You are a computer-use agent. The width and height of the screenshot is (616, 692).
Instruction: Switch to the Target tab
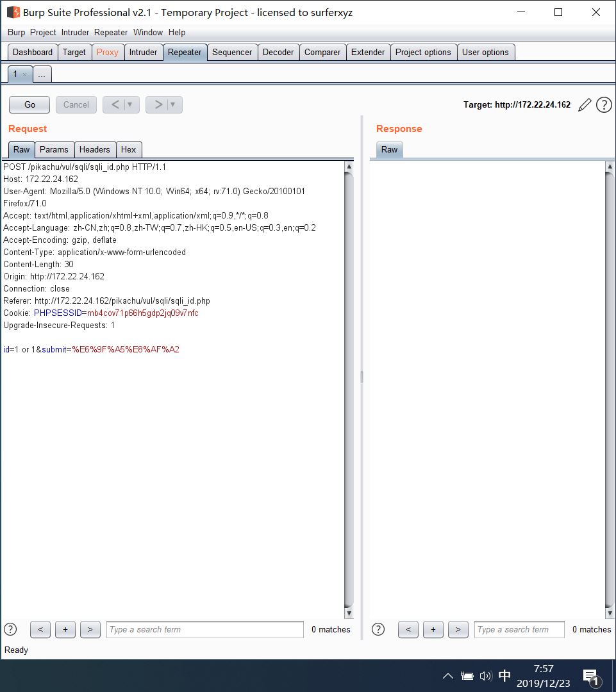coord(74,52)
